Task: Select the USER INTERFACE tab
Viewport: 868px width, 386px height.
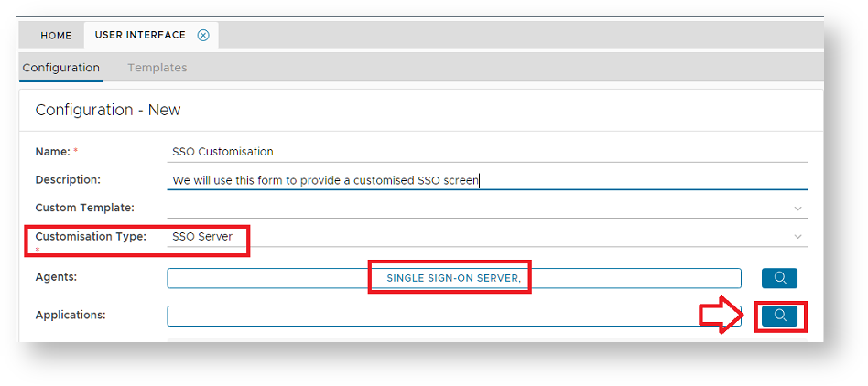Action: (140, 36)
